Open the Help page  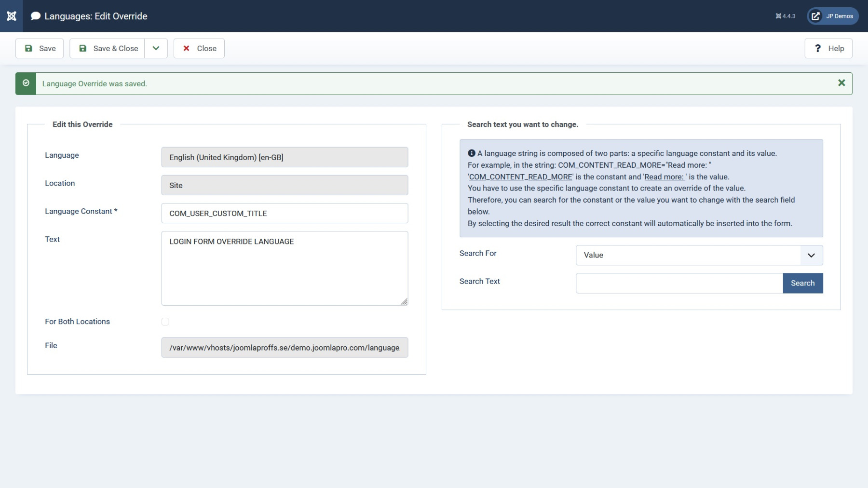point(828,48)
